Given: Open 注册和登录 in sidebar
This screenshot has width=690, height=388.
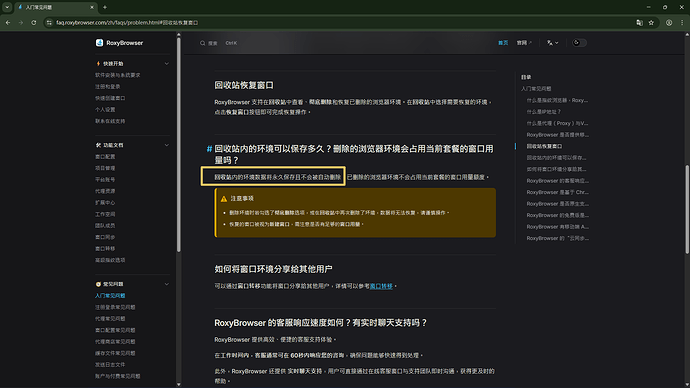Looking at the screenshot, I should [108, 87].
